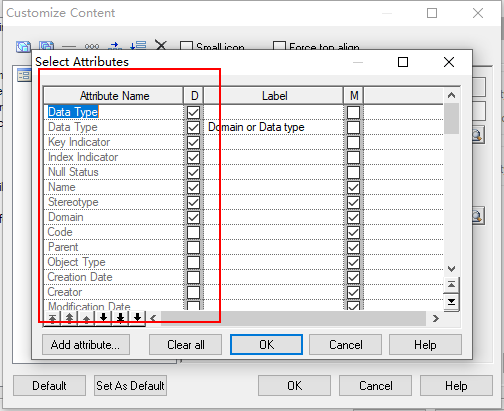Click Add attribute... button

click(x=86, y=345)
